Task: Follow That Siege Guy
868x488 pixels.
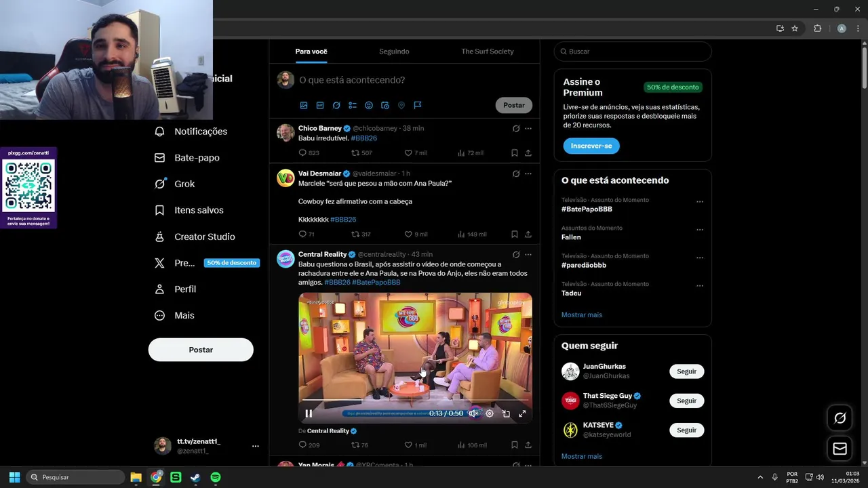Action: click(x=687, y=401)
